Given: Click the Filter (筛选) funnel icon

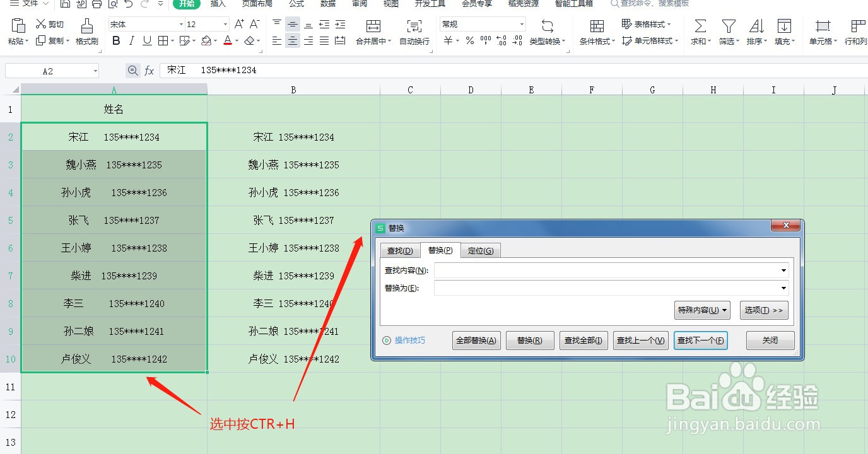Looking at the screenshot, I should 729,26.
